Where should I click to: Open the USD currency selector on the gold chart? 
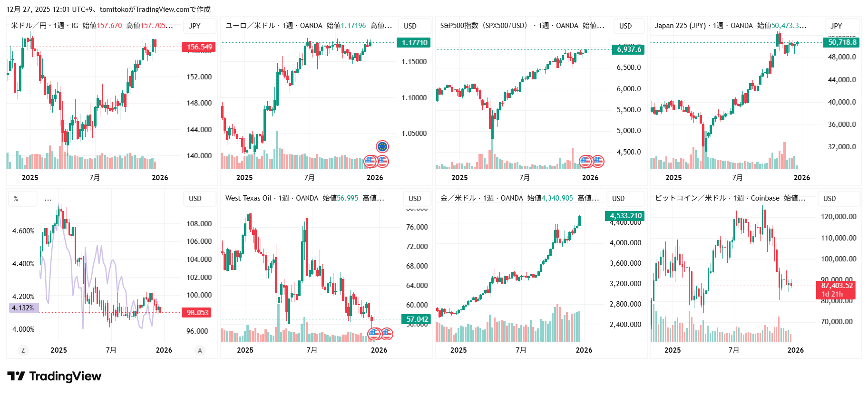point(618,199)
